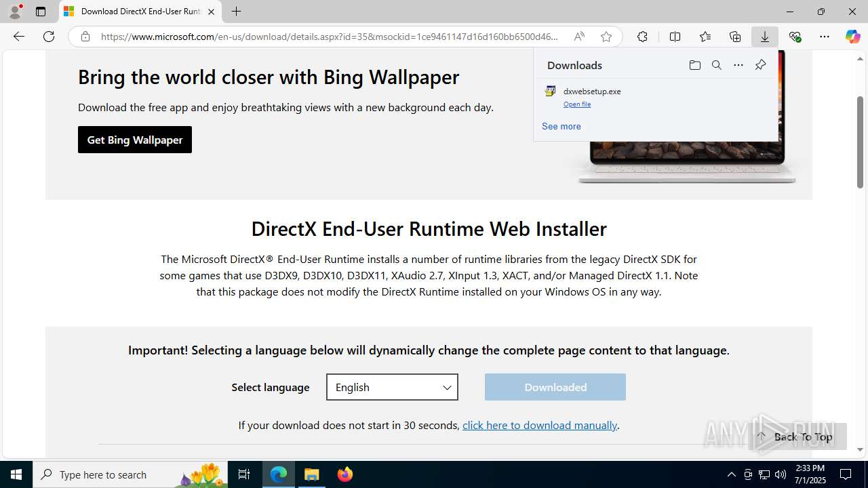
Task: Click scrollbar down arrow
Action: (x=860, y=449)
